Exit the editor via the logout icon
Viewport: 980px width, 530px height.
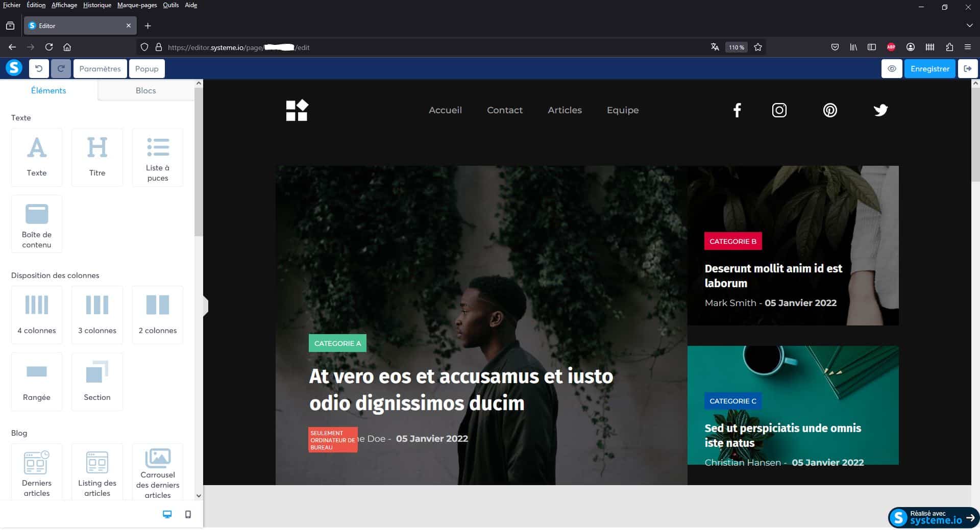(967, 68)
